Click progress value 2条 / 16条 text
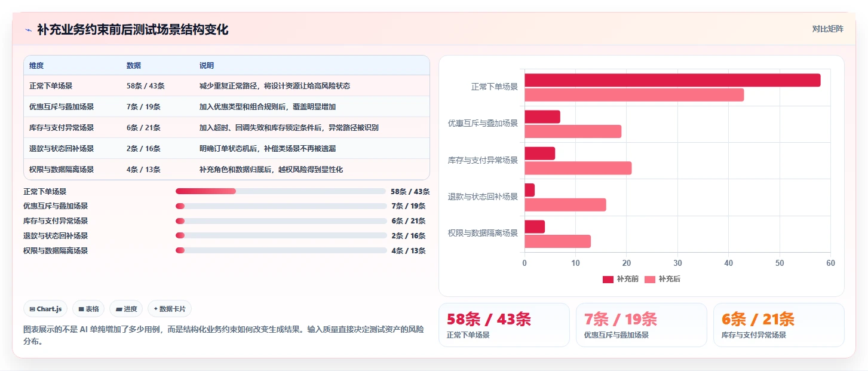Screen dimensions: 868x371 point(409,235)
